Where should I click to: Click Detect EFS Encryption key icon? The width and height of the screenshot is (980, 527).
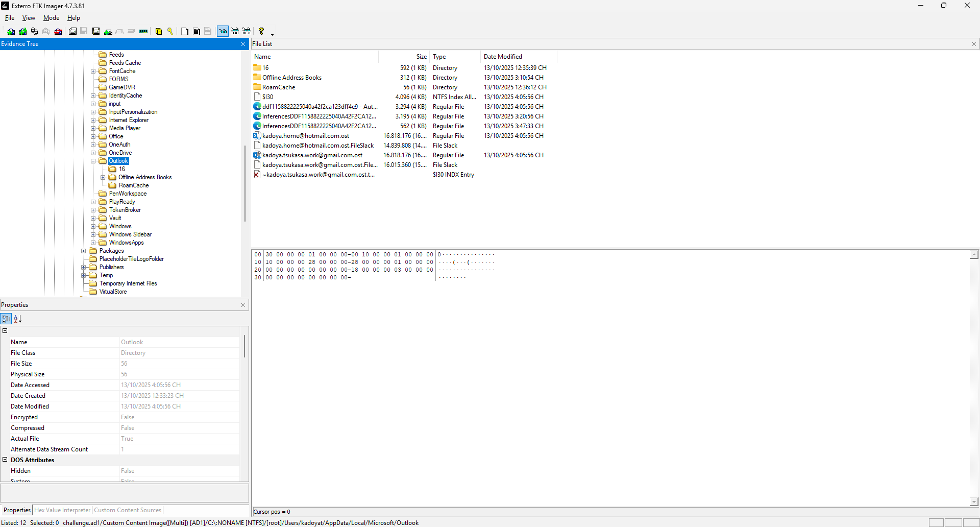click(170, 32)
